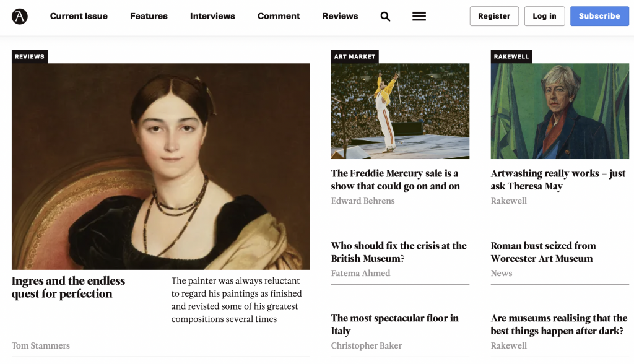Screen dimensions: 634x364
Task: Click author name Edward Behrens
Action: (363, 201)
